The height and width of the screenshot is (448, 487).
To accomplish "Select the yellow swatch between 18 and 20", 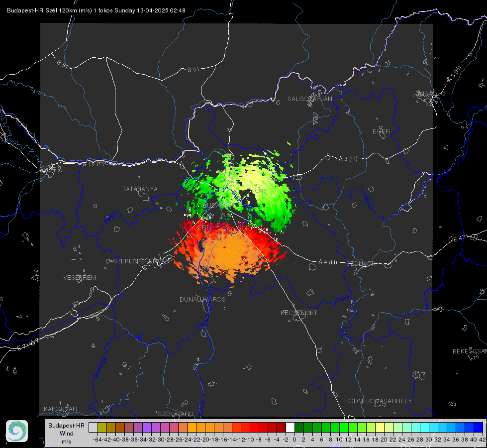I will (x=380, y=427).
